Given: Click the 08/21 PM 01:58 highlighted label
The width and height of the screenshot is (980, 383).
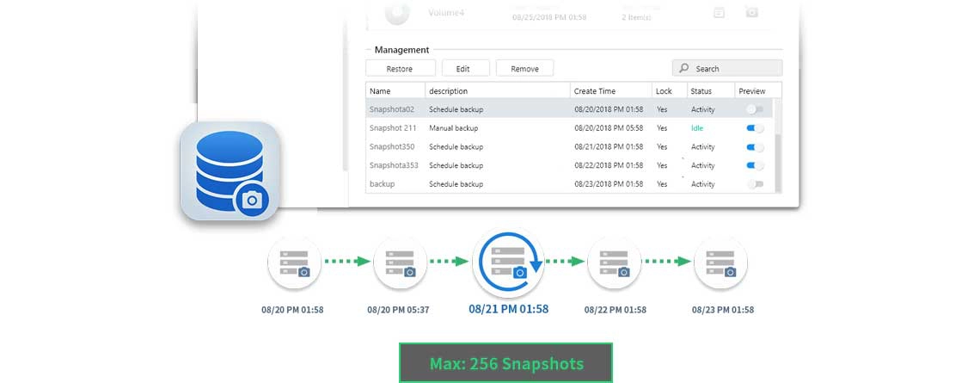Looking at the screenshot, I should (509, 308).
